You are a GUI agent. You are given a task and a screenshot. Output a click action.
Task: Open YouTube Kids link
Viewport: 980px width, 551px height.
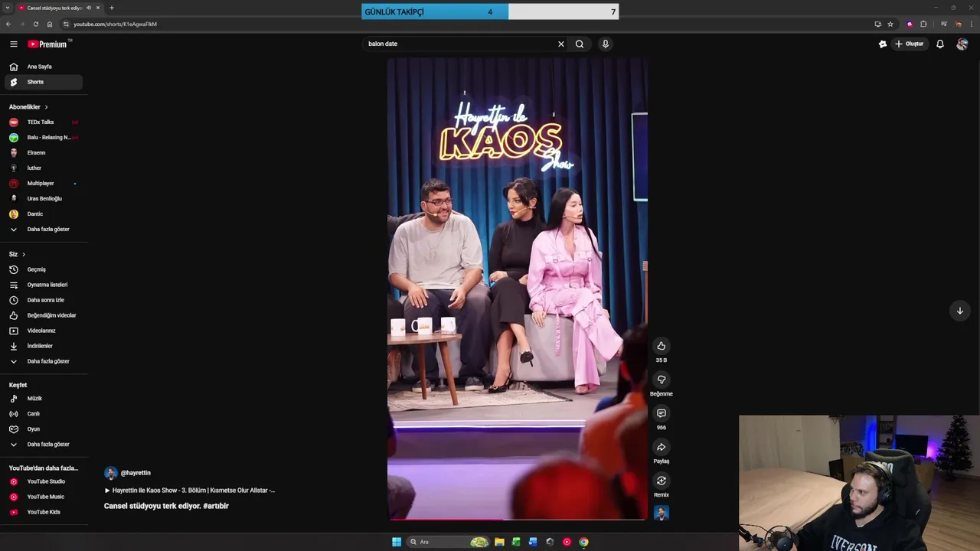point(44,512)
